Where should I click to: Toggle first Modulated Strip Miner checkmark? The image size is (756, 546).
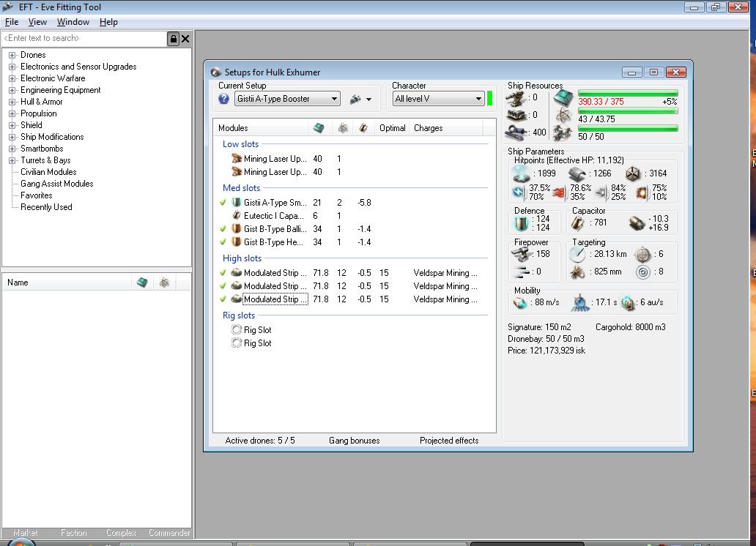coord(223,273)
